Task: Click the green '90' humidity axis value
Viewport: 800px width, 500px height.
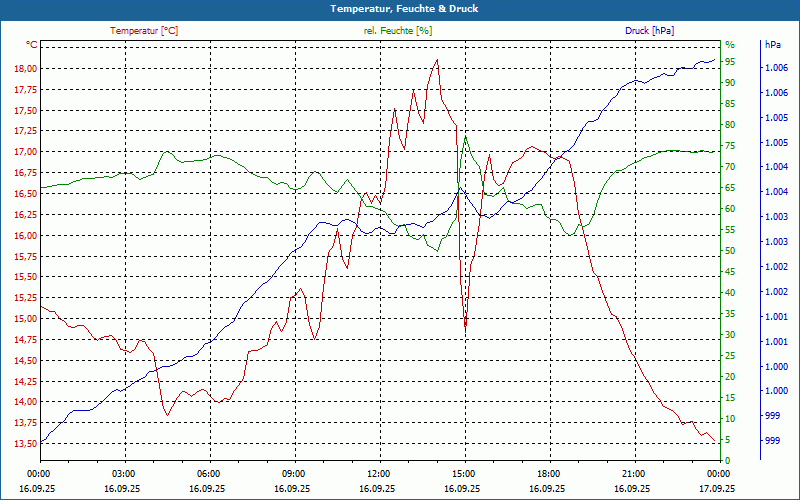Action: tap(730, 83)
